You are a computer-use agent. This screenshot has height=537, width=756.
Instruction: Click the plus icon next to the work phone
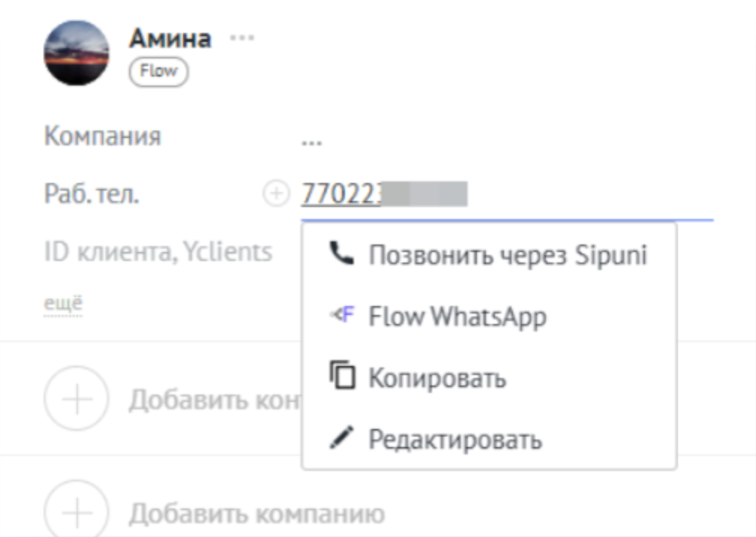(276, 194)
